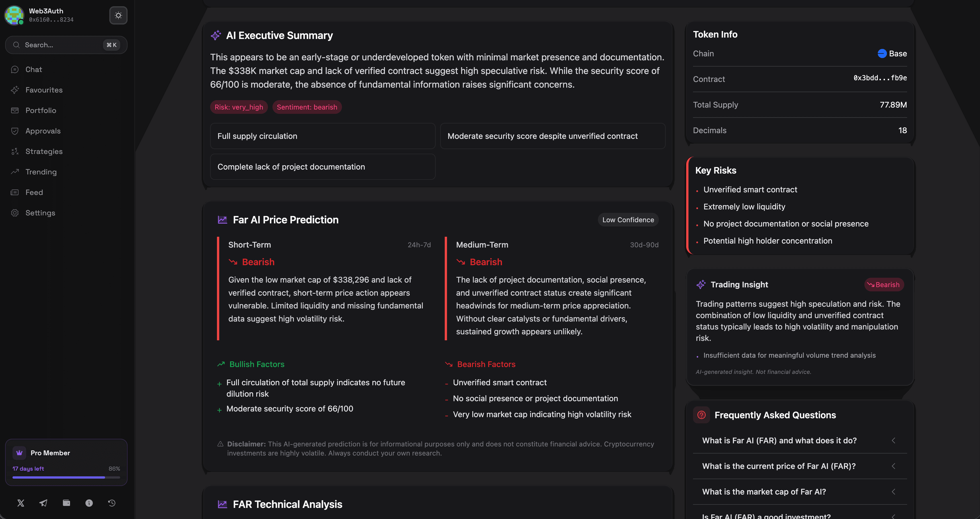980x519 pixels.
Task: Click the Sentiment: bearish badge
Action: point(307,108)
